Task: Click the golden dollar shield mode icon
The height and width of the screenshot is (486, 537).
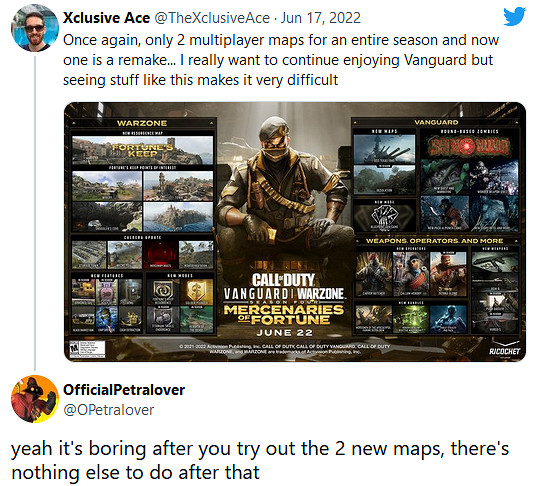Action: (x=197, y=292)
